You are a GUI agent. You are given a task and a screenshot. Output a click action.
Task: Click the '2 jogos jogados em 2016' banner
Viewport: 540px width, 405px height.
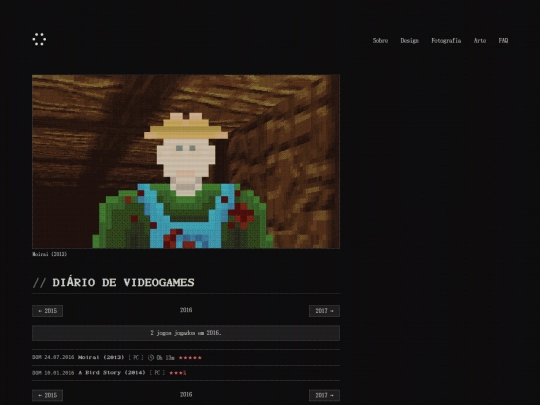click(x=186, y=333)
